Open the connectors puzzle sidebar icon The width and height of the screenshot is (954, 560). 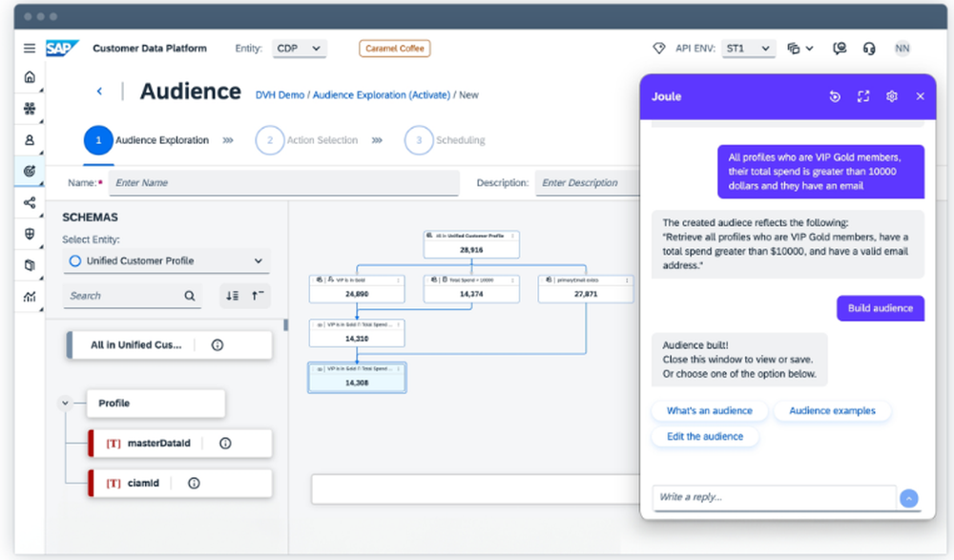pyautogui.click(x=30, y=109)
